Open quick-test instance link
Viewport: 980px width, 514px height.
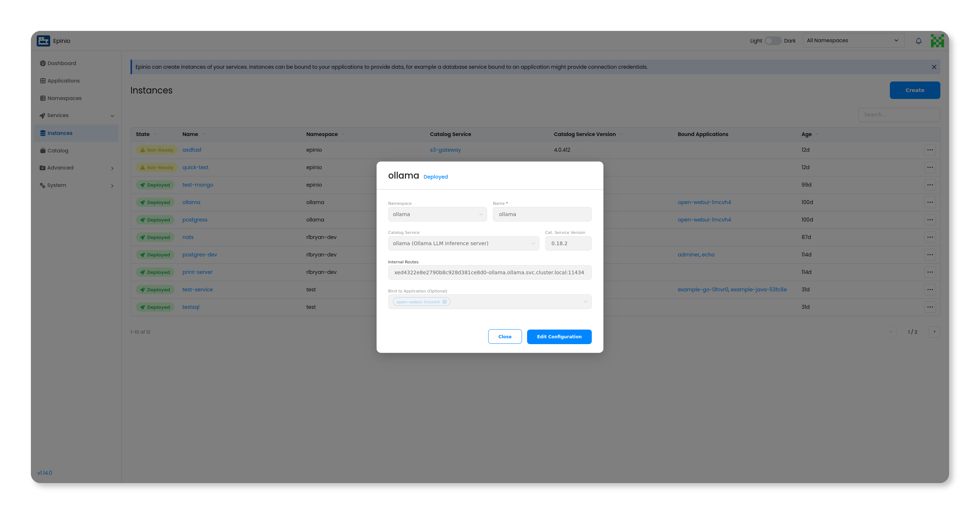[195, 168]
